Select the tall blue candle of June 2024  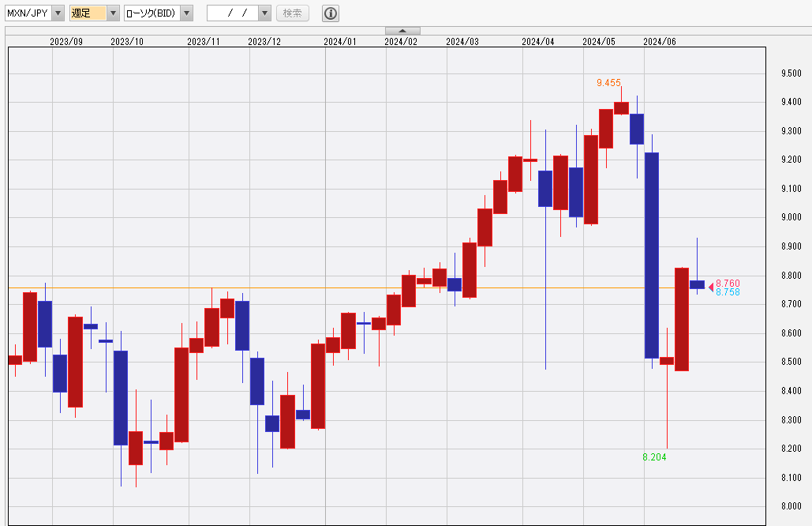[652, 255]
